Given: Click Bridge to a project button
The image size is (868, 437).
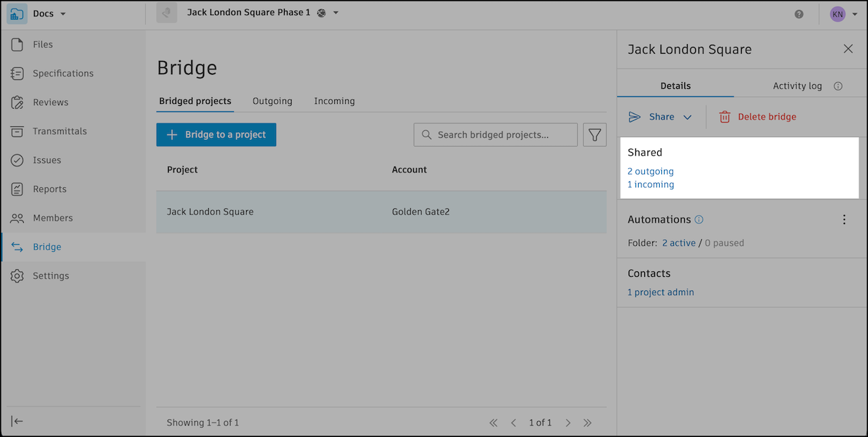Looking at the screenshot, I should (x=216, y=134).
